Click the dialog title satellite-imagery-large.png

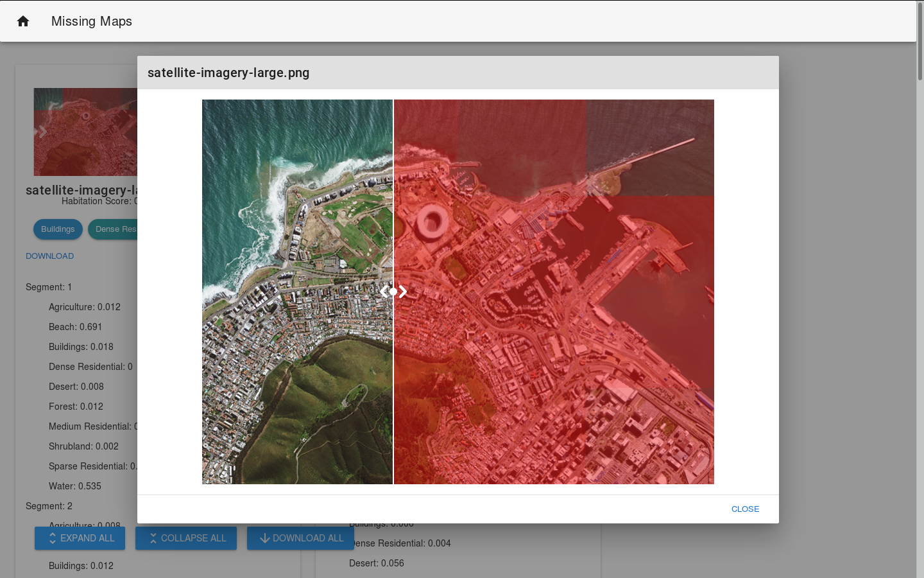click(228, 73)
